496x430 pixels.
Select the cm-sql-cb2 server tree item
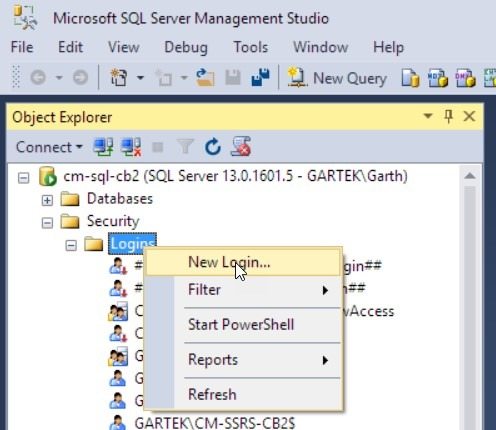tap(235, 176)
